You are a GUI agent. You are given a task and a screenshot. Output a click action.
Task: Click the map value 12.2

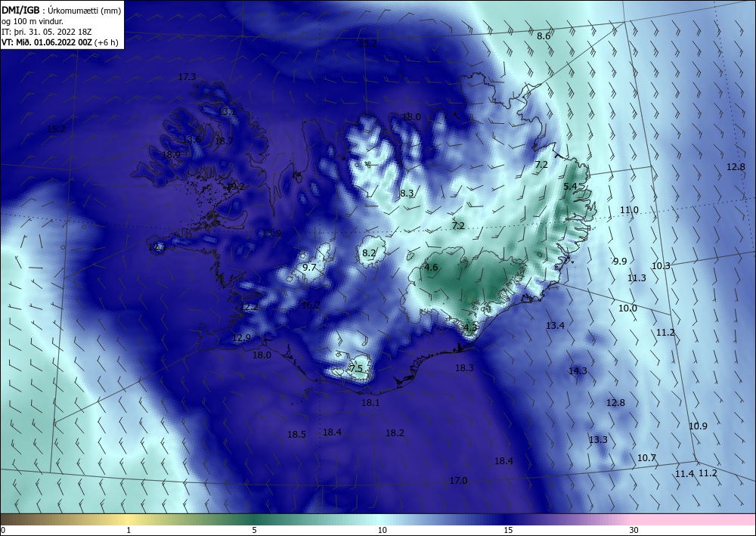pyautogui.click(x=249, y=307)
